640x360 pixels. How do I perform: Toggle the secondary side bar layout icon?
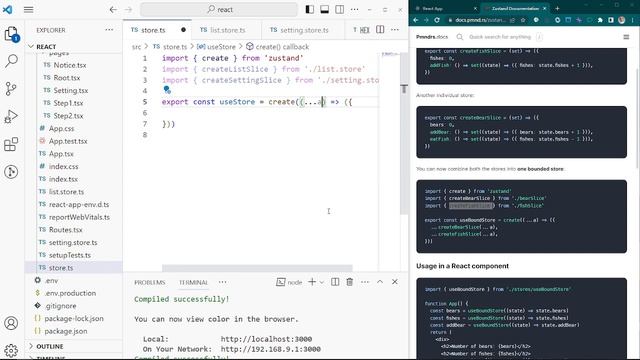(340, 9)
